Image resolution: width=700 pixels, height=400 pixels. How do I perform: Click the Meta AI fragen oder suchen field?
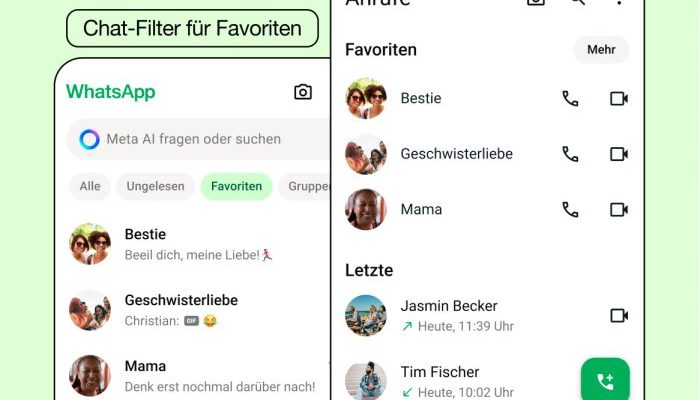(x=198, y=139)
